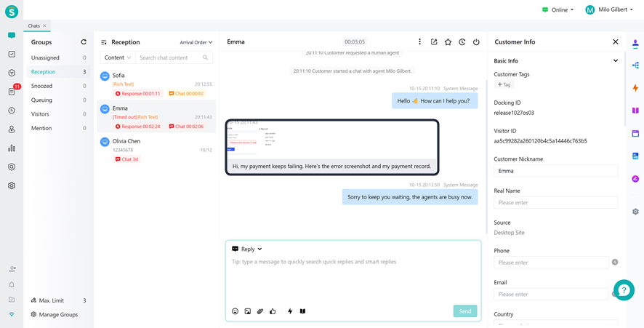The image size is (644, 328).
Task: Add a customer tag
Action: 504,84
